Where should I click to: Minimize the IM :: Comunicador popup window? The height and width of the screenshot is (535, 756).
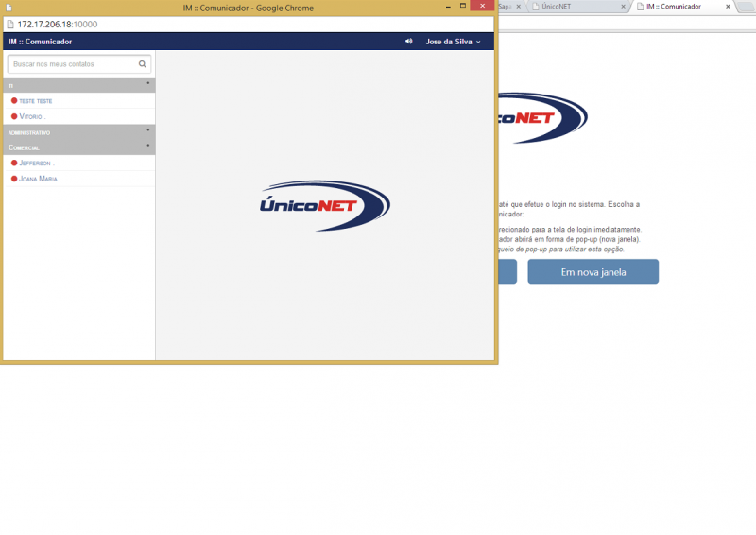(448, 7)
